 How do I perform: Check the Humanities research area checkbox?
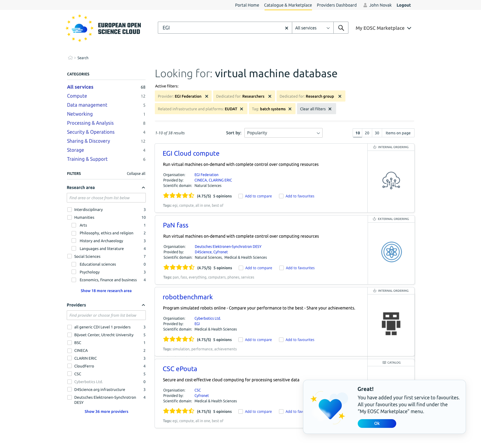tap(70, 217)
